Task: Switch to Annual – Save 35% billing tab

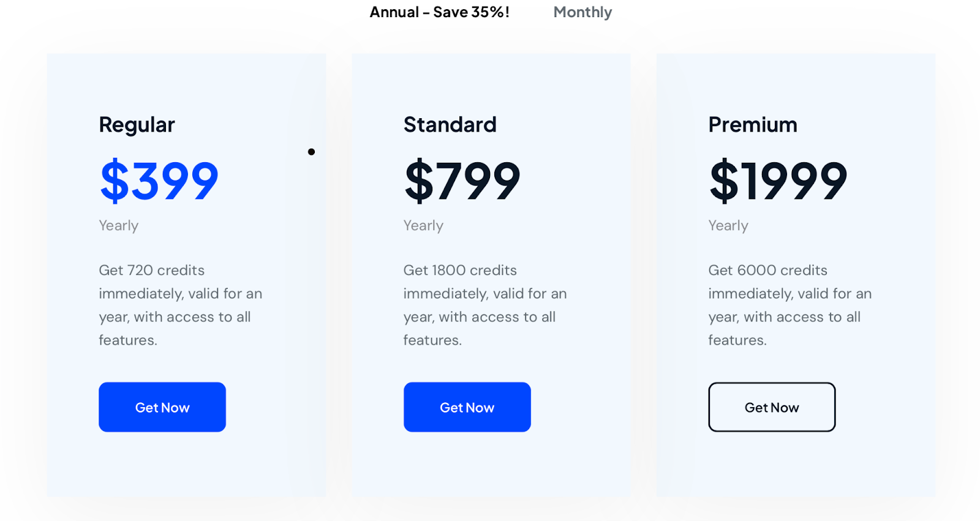Action: click(x=439, y=12)
